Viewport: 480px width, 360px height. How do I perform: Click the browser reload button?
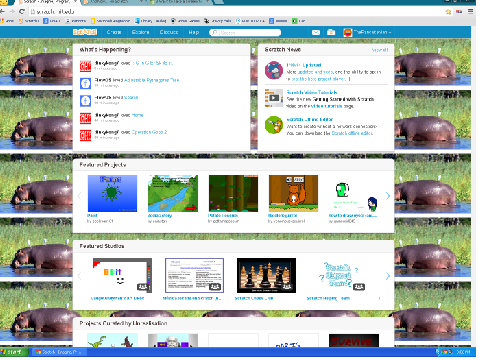tap(22, 11)
